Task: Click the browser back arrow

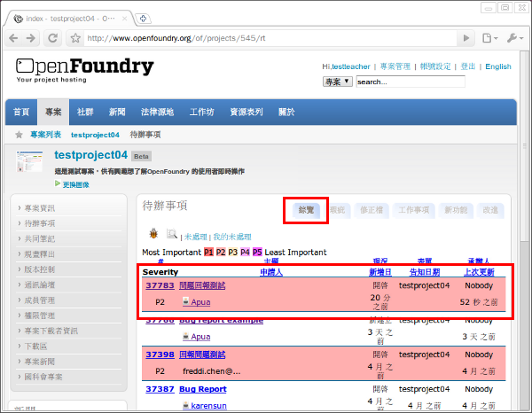Action: (13, 38)
